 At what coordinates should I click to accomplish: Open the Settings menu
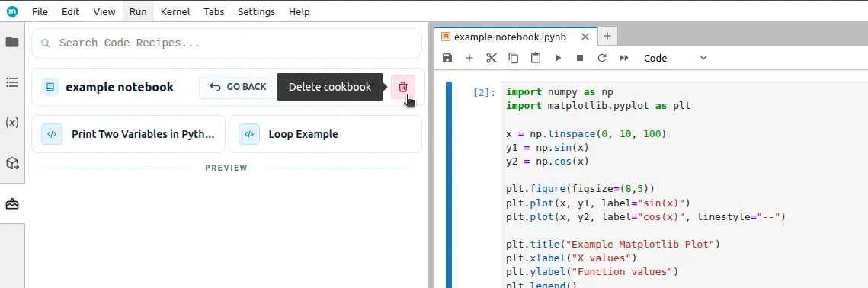pyautogui.click(x=256, y=11)
